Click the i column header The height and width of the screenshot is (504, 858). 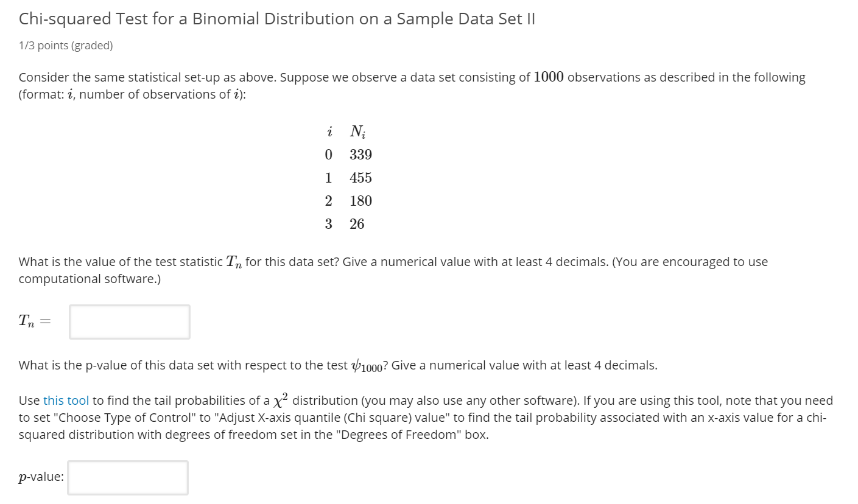tap(329, 131)
